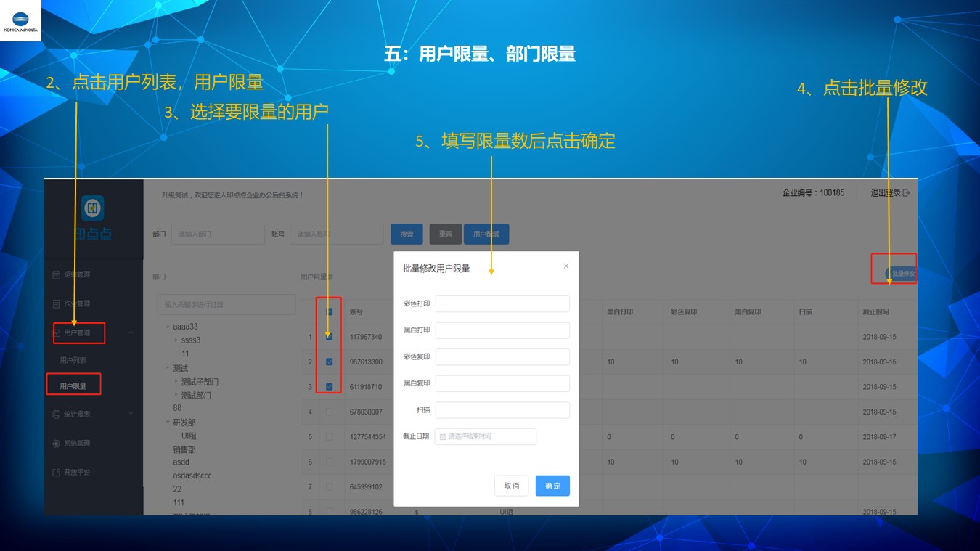Click the 系统管理 gear icon
This screenshot has width=980, height=551.
[x=57, y=444]
